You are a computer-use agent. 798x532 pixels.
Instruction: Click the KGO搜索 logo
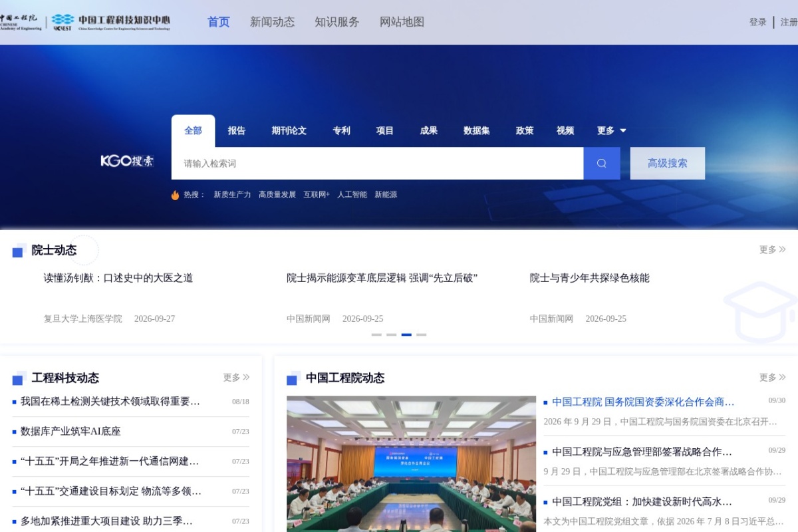[x=127, y=161]
